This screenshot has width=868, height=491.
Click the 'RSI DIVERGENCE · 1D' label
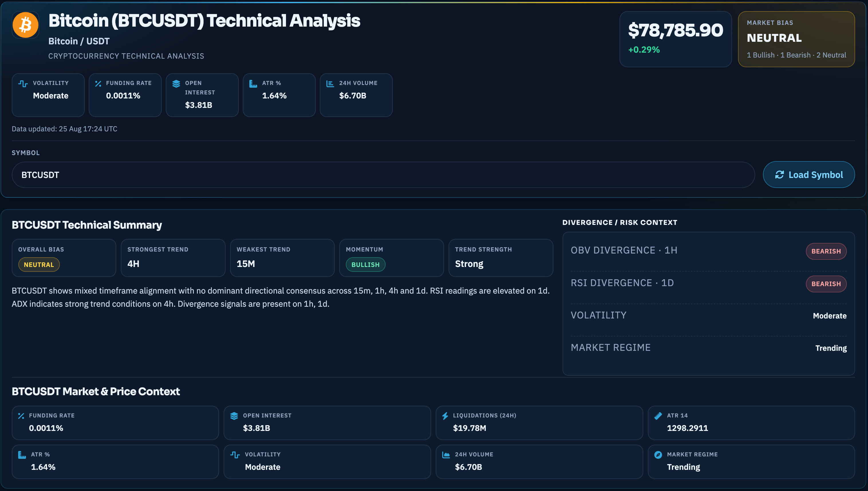(622, 283)
